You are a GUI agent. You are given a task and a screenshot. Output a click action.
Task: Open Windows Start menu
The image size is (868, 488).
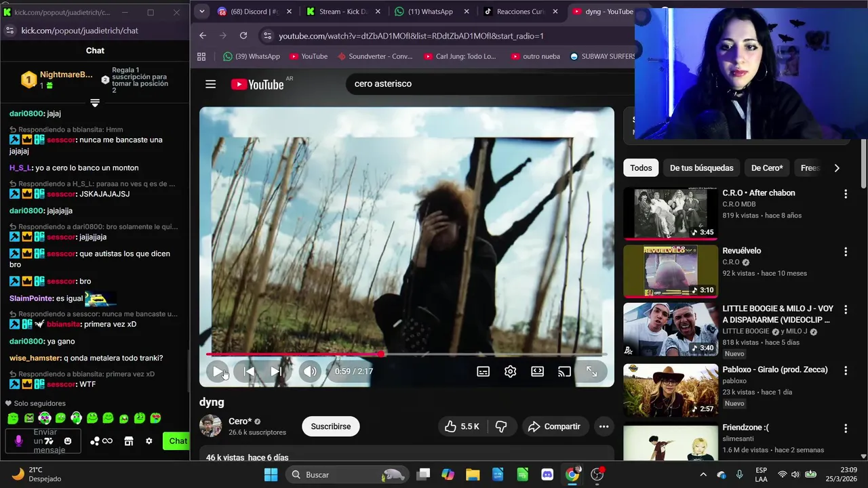271,474
